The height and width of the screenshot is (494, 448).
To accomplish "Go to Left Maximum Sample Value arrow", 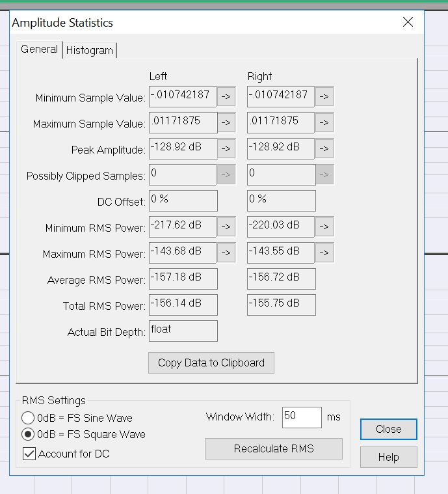I will click(226, 122).
